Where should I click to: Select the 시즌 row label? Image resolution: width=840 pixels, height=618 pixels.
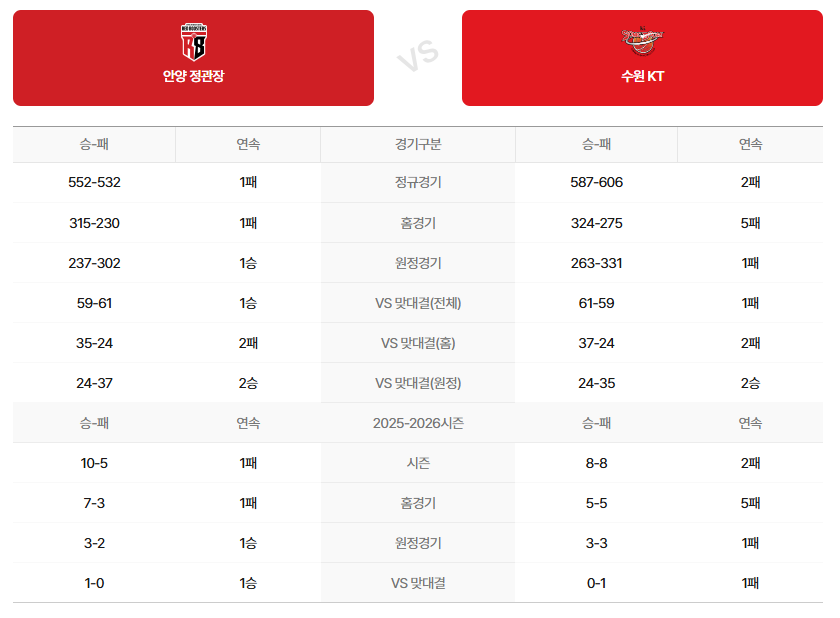tap(418, 463)
